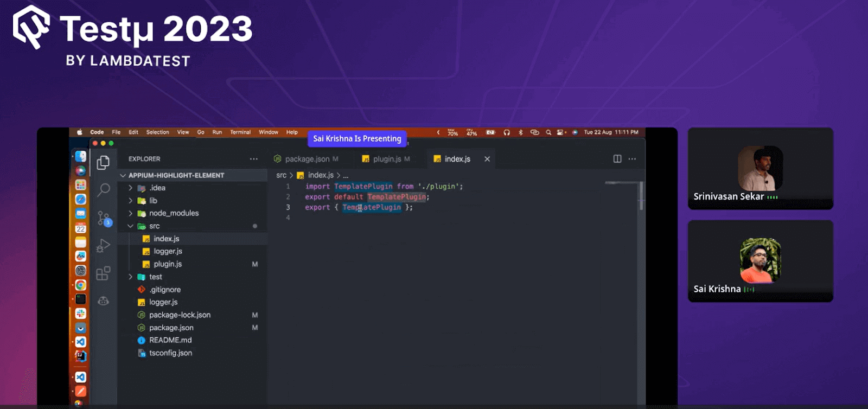Click the Apple menu logo
The height and width of the screenshot is (409, 868).
coord(80,132)
